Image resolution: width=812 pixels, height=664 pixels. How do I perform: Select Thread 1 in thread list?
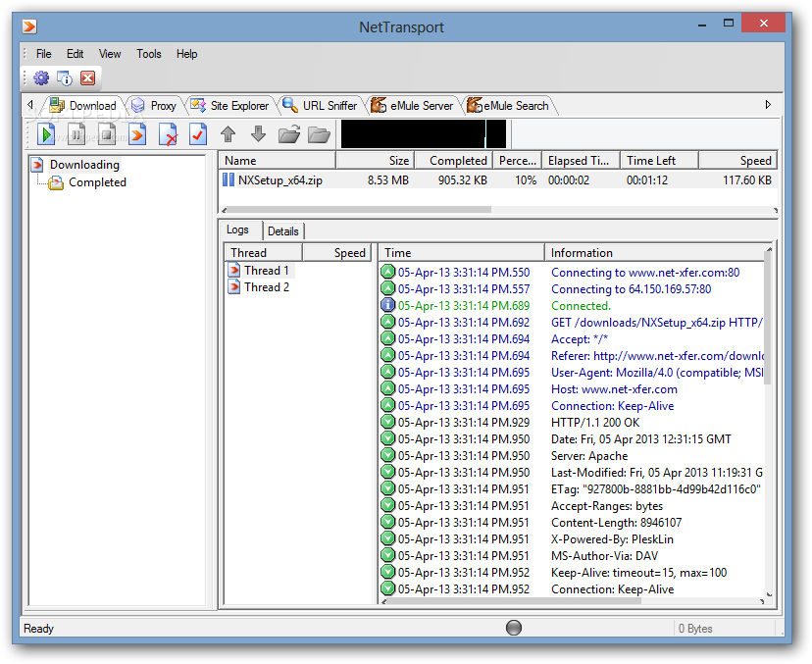pos(266,271)
